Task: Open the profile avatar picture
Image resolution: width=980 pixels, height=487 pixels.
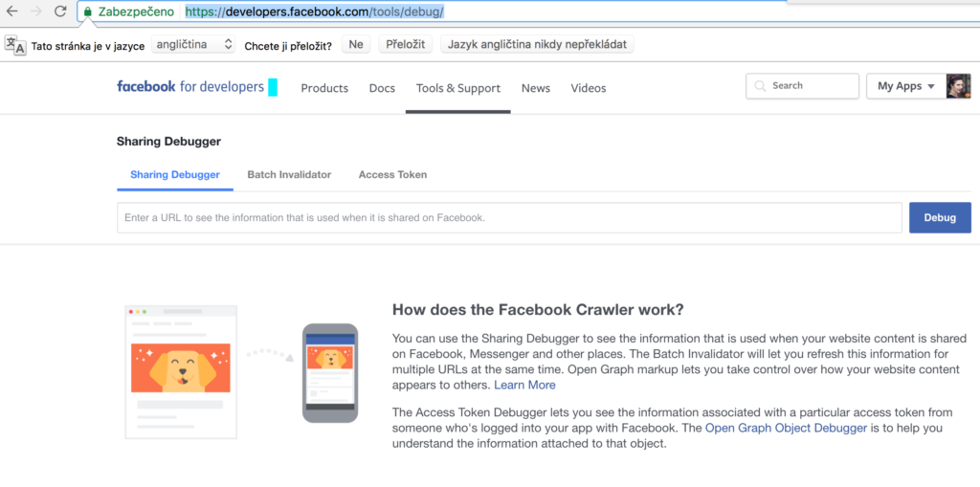Action: [x=958, y=86]
